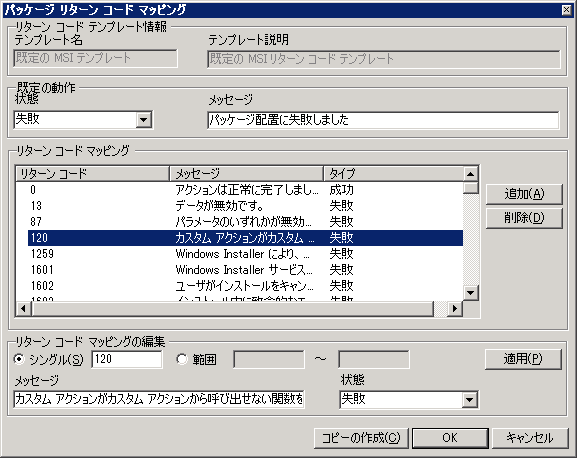Screen dimensions: 577x458
Task: Click the horizontal scroll right arrow
Action: point(455,308)
